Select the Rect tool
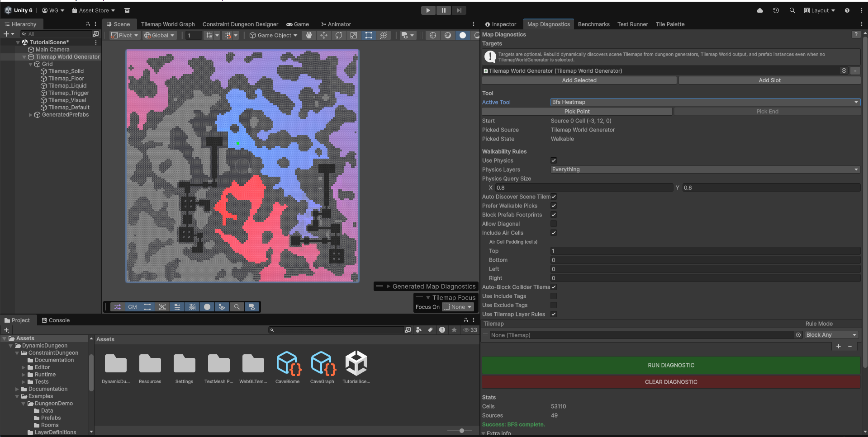Image resolution: width=868 pixels, height=437 pixels. click(x=369, y=35)
